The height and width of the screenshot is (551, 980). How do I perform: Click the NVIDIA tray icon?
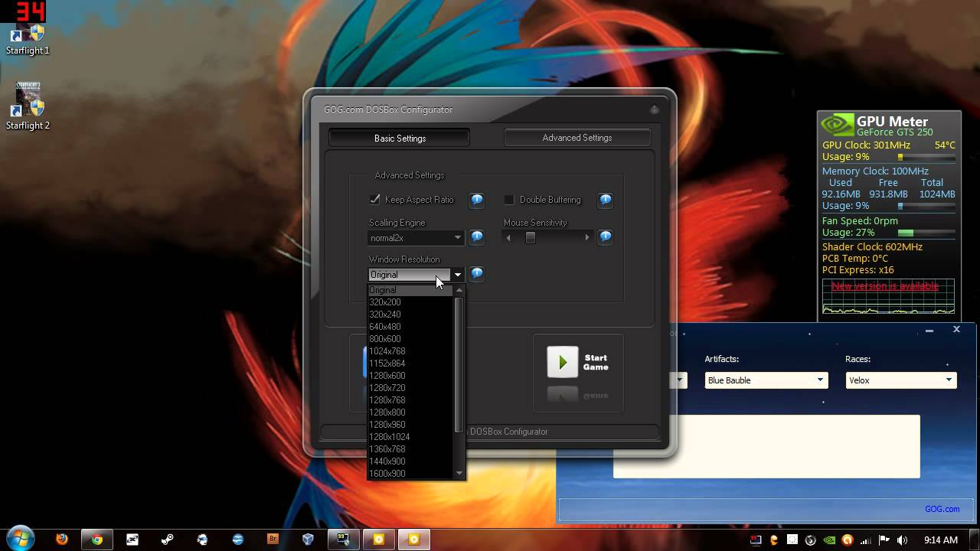coord(829,540)
